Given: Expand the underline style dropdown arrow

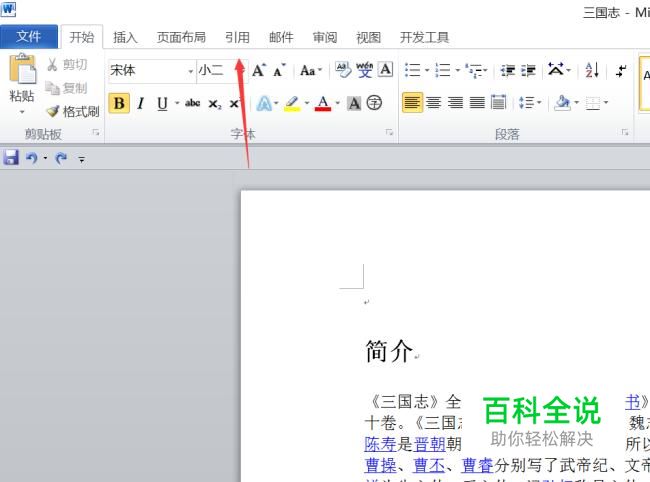Looking at the screenshot, I should [177, 103].
